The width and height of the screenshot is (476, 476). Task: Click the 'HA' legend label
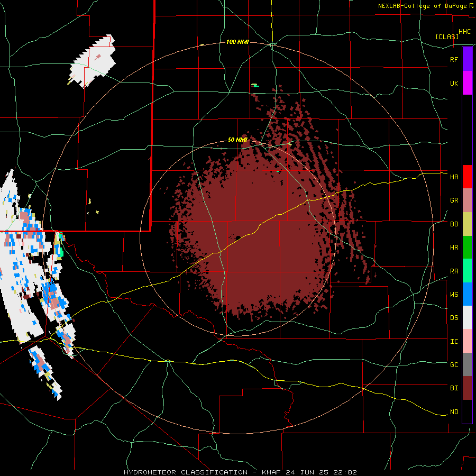[x=454, y=177]
